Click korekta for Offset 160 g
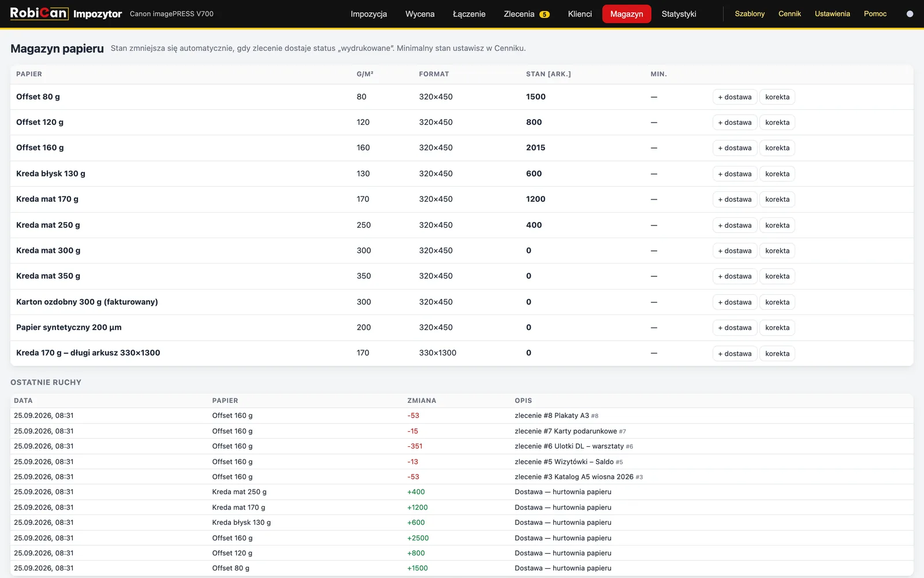The width and height of the screenshot is (924, 578). tap(777, 148)
